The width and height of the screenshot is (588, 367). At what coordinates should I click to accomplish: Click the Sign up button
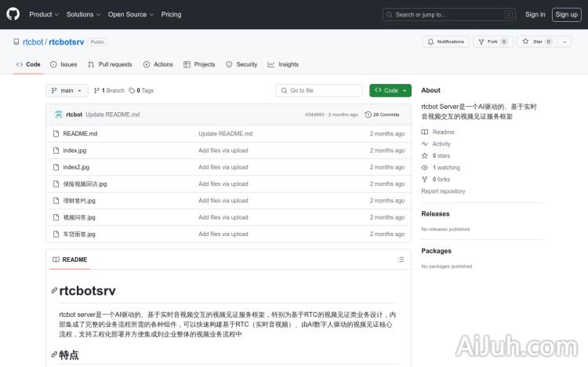point(565,14)
